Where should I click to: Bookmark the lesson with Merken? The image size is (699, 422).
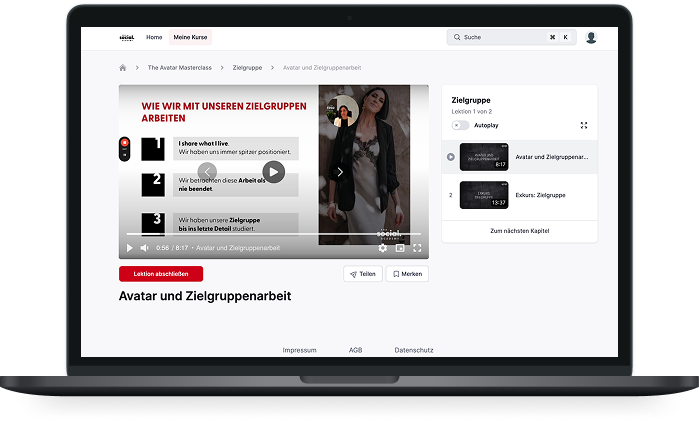coord(407,274)
